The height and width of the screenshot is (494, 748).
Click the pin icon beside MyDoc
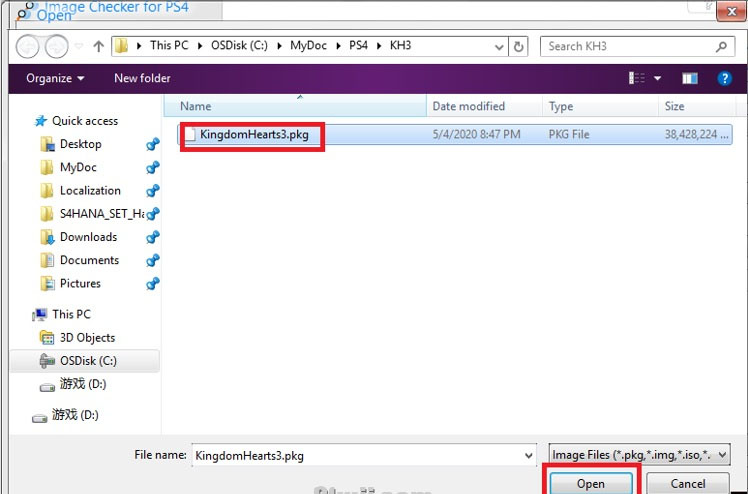(x=153, y=167)
